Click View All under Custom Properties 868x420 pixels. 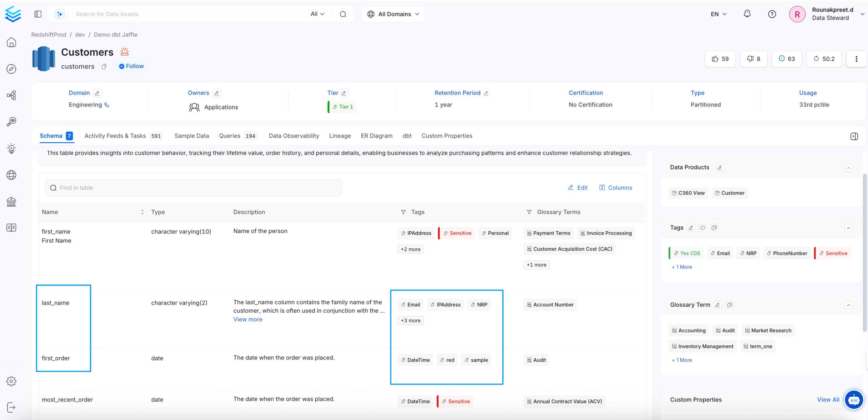tap(828, 399)
